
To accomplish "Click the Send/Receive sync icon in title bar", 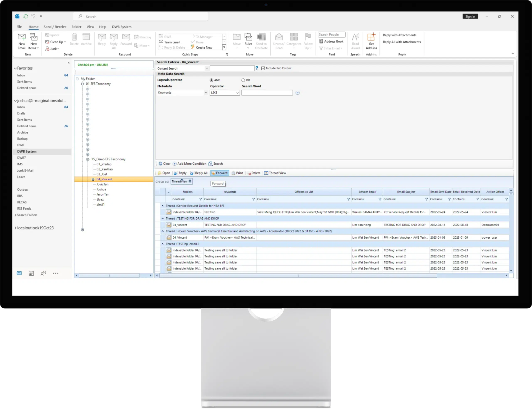I will tap(26, 16).
